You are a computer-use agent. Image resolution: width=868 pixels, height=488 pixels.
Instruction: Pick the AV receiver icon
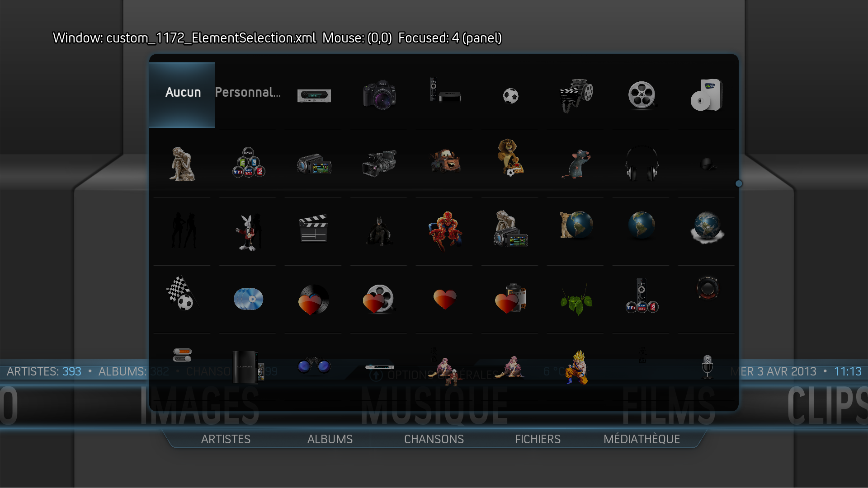(x=314, y=96)
